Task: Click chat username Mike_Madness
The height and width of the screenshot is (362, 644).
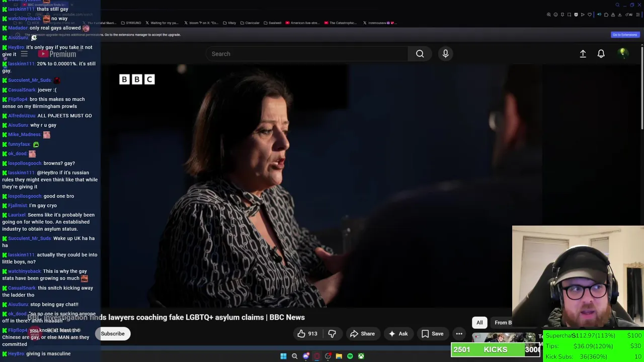Action: pos(24,135)
